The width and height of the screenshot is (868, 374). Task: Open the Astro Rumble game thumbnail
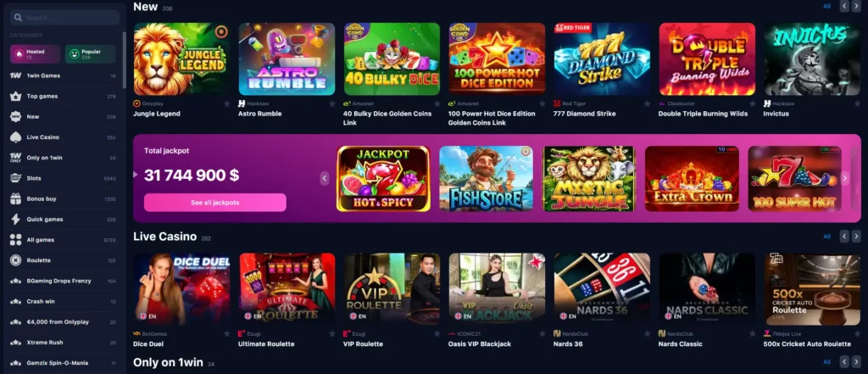point(287,59)
